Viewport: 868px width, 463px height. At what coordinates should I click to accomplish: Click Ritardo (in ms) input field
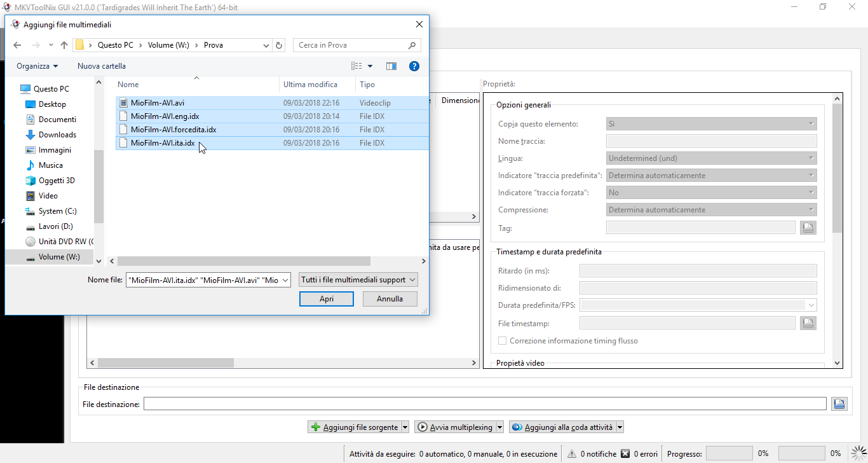[698, 271]
